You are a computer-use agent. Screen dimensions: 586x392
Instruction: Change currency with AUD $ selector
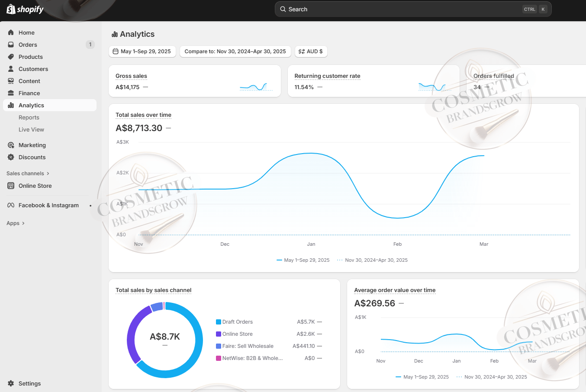pos(311,51)
